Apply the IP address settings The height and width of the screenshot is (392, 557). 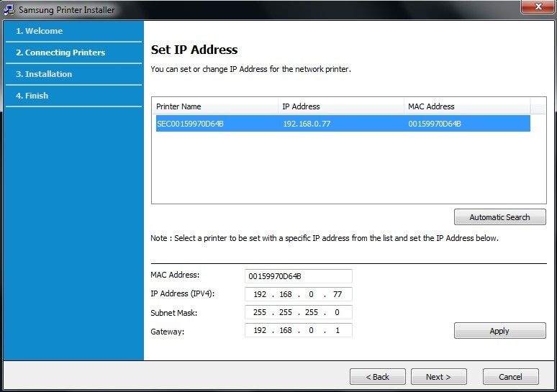point(500,331)
